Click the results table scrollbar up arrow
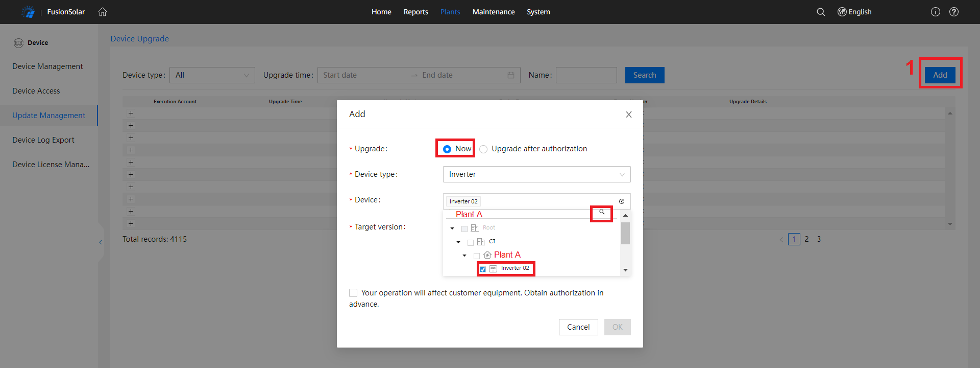 coord(950,113)
